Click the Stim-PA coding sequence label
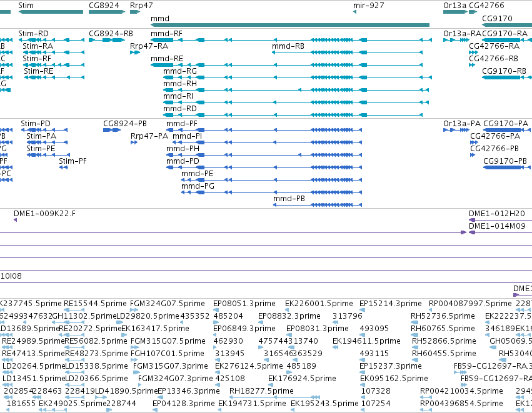The height and width of the screenshot is (413, 532). (41, 136)
